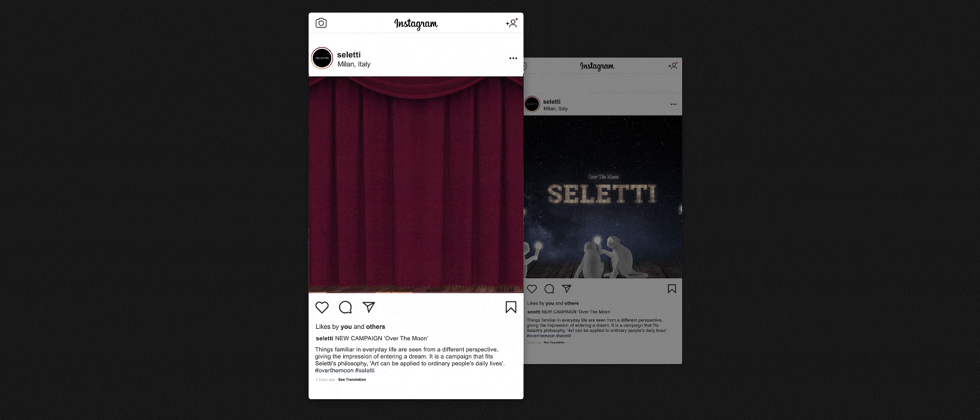This screenshot has height=420, width=980.
Task: Click the add-friend icon on front post
Action: [512, 23]
